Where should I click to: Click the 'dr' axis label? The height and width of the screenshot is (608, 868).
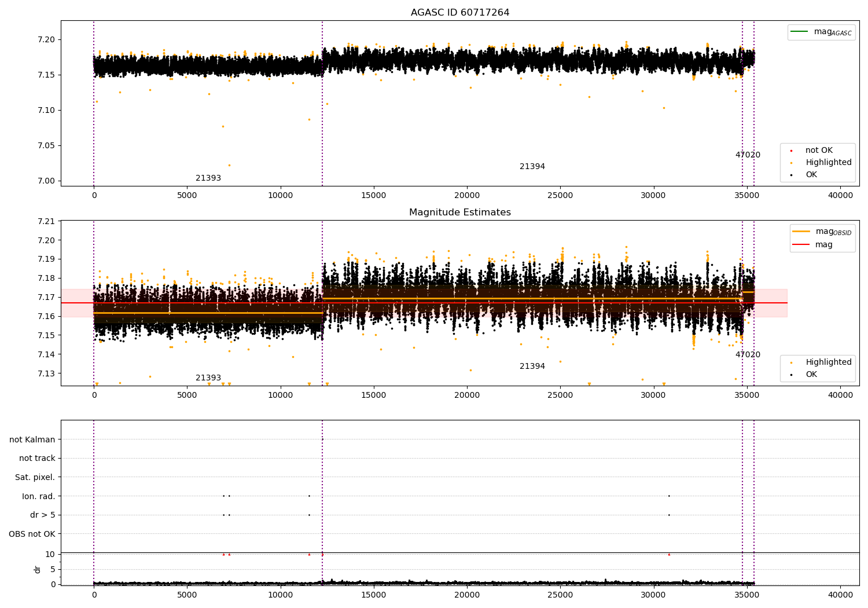pos(38,569)
